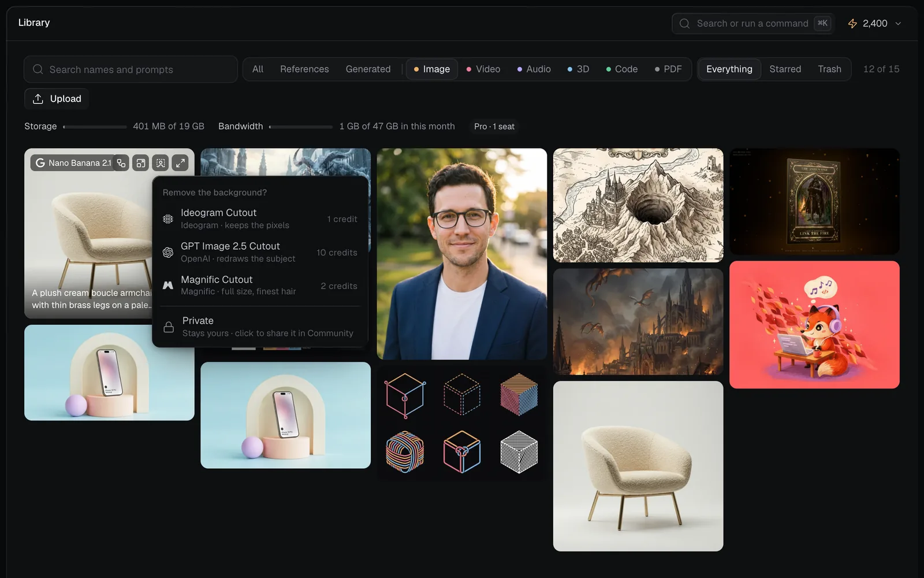The width and height of the screenshot is (924, 578).
Task: Click the Upload button
Action: [57, 99]
